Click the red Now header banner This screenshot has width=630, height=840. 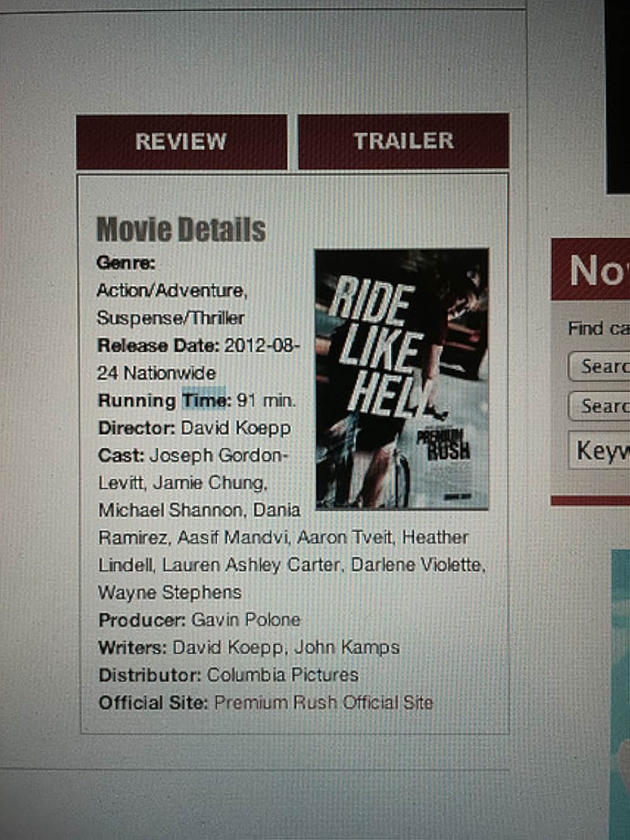(x=591, y=270)
